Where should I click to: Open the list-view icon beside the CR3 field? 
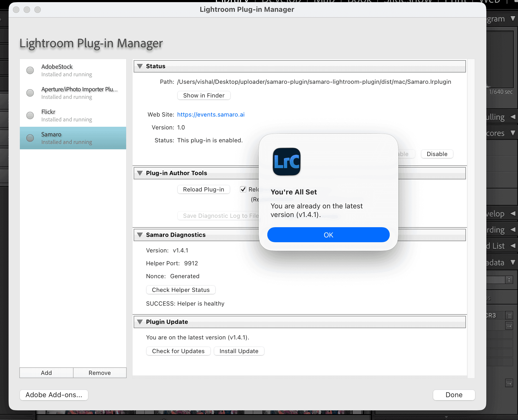point(509,315)
